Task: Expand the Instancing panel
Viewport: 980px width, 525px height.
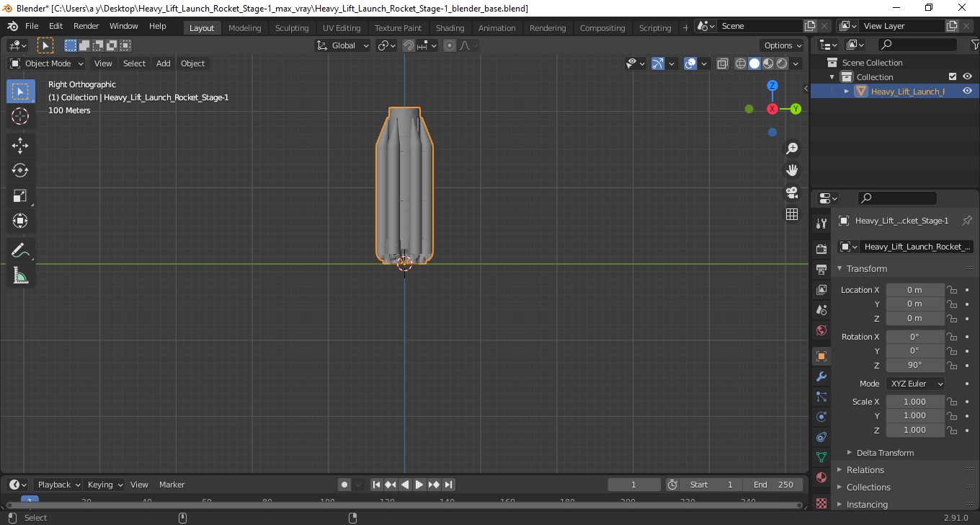Action: [867, 505]
